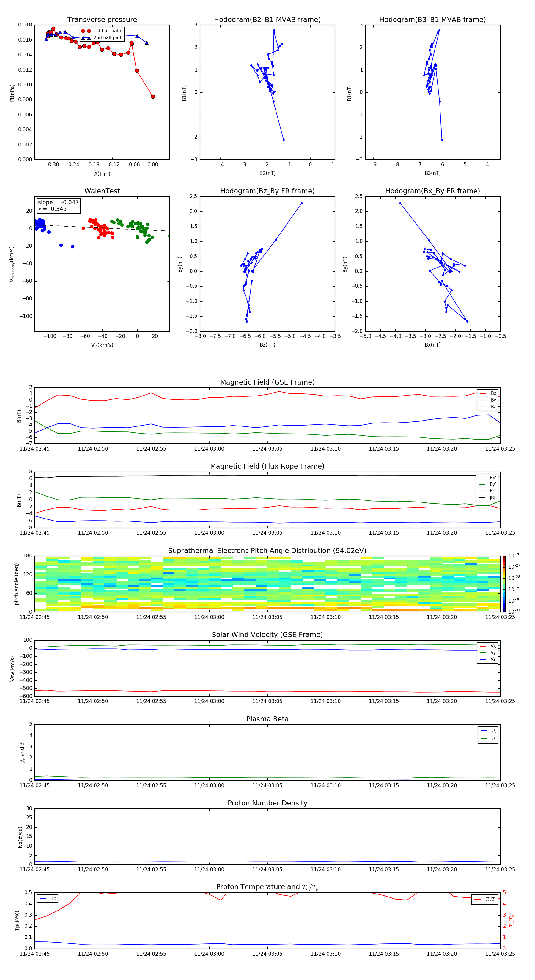
Task: Select |B| in Flux Rope legend
Action: click(487, 498)
